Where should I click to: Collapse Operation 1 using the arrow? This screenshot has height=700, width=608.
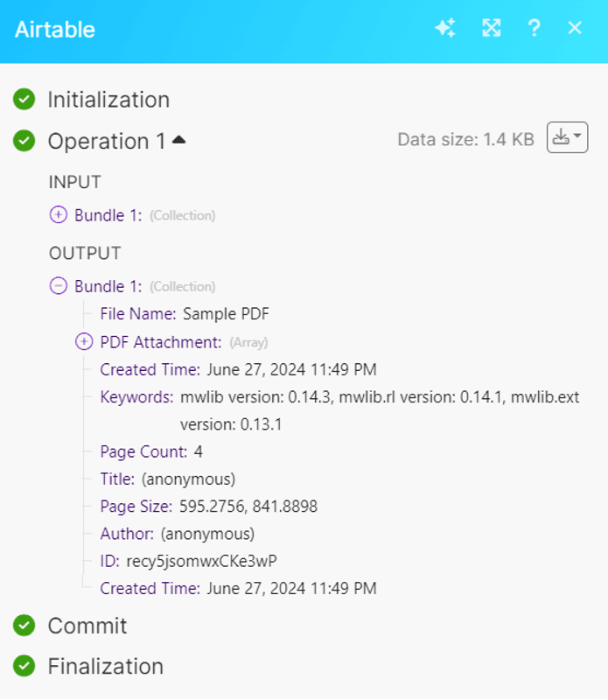[179, 140]
